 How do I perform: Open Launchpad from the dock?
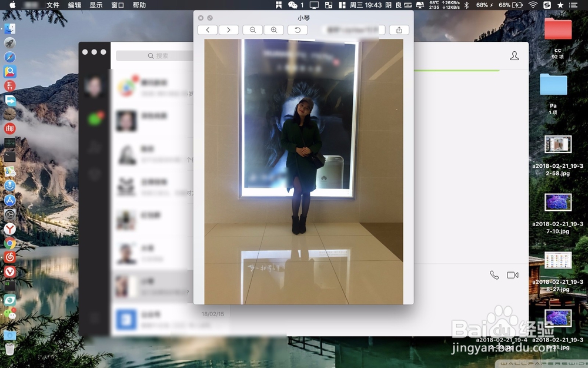coord(10,43)
